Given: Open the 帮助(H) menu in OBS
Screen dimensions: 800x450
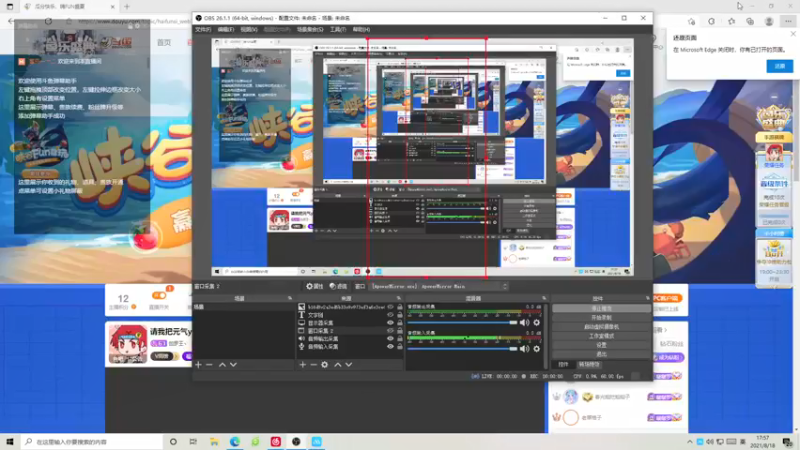Looking at the screenshot, I should point(361,30).
